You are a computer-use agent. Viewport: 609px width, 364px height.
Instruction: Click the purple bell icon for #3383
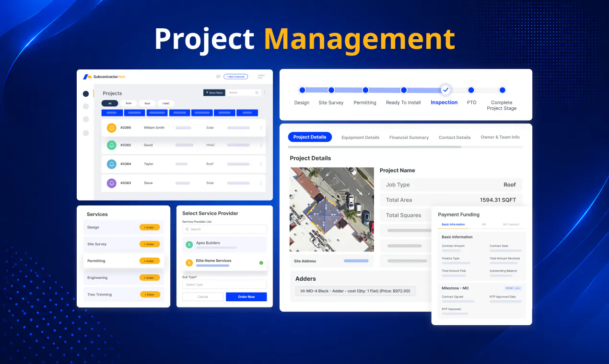point(112,183)
